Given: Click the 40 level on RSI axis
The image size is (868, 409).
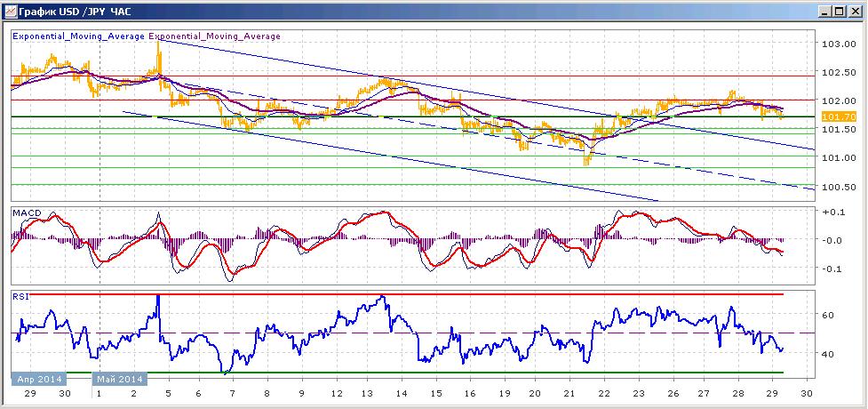Looking at the screenshot, I should click(x=829, y=354).
